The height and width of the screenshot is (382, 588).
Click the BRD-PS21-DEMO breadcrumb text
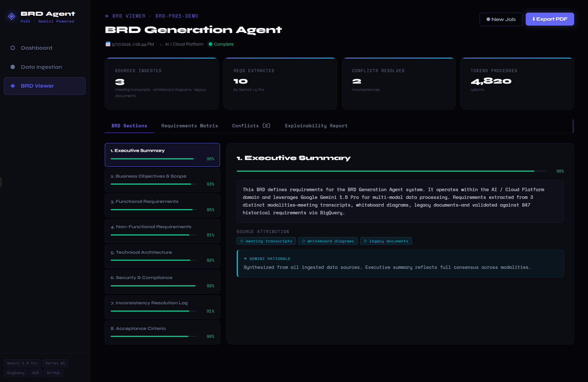point(177,16)
